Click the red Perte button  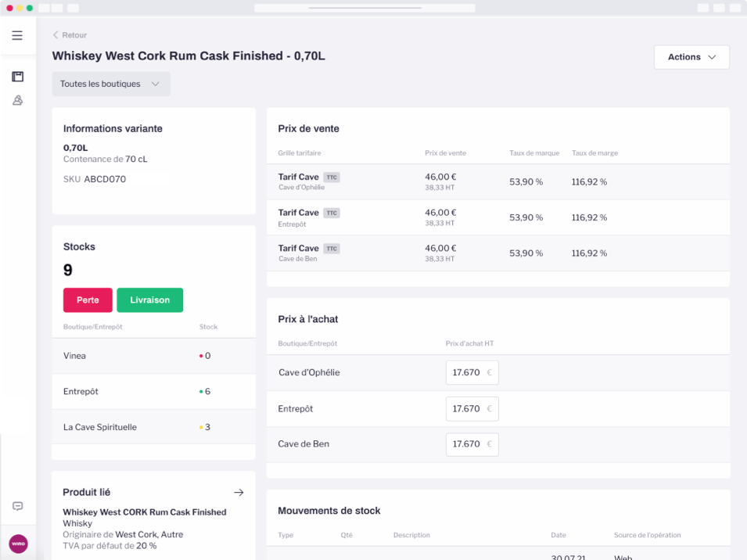88,300
